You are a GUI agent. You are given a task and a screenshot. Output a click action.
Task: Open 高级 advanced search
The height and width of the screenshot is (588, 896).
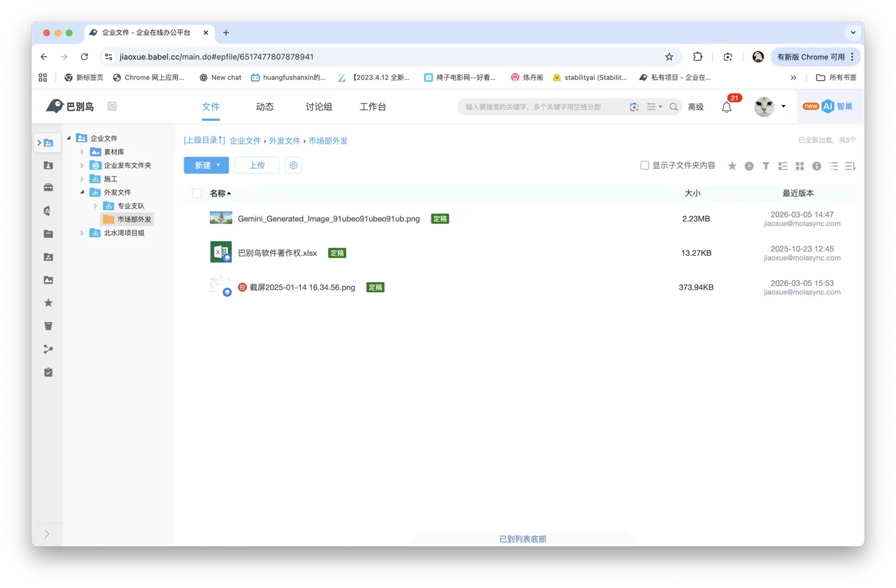coord(696,107)
